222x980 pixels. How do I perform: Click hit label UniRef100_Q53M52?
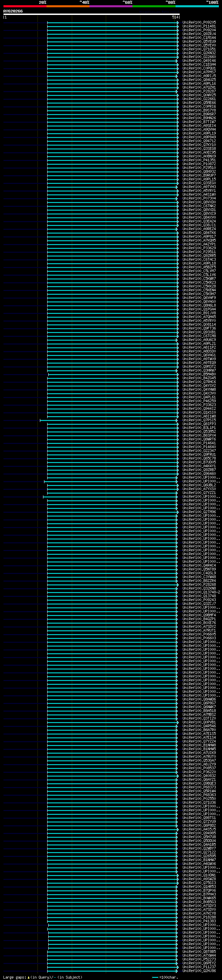coord(199,431)
